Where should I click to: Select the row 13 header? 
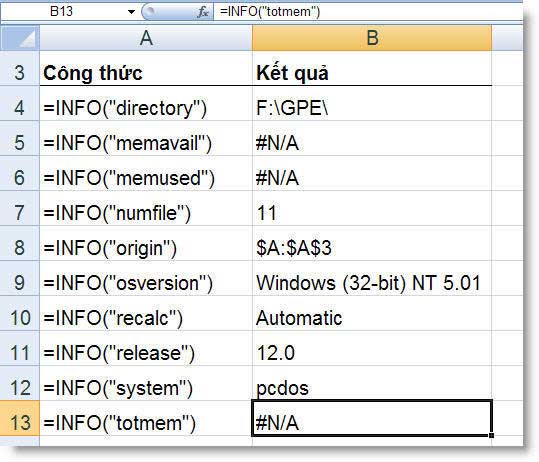[20, 422]
